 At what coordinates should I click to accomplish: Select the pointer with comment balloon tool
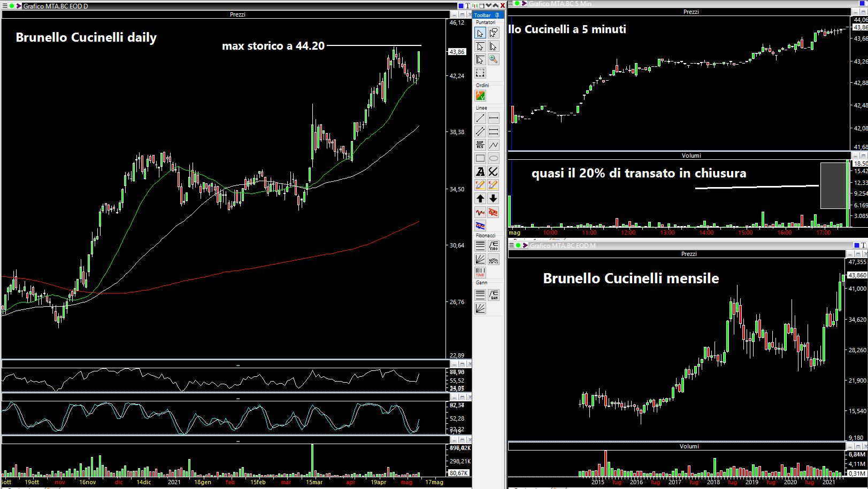coord(494,34)
